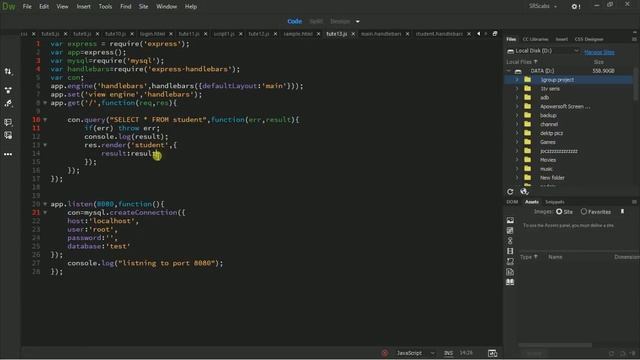Close the tute13.js document tab
Viewport: 640px width, 360px height.
click(353, 34)
